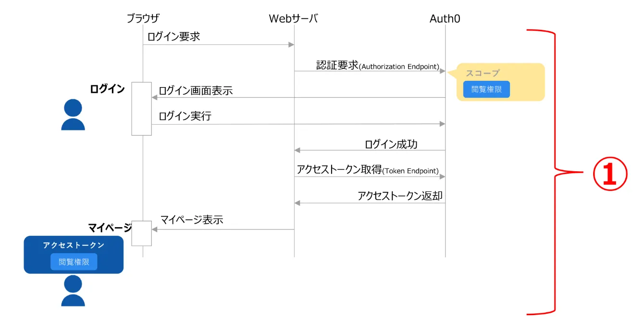
Task: Select the 認証要求 Authorization Endpoint label
Action: point(377,65)
